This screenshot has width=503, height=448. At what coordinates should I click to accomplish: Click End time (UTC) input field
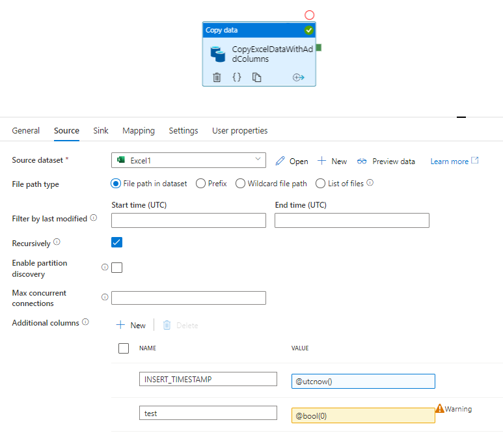coord(352,221)
